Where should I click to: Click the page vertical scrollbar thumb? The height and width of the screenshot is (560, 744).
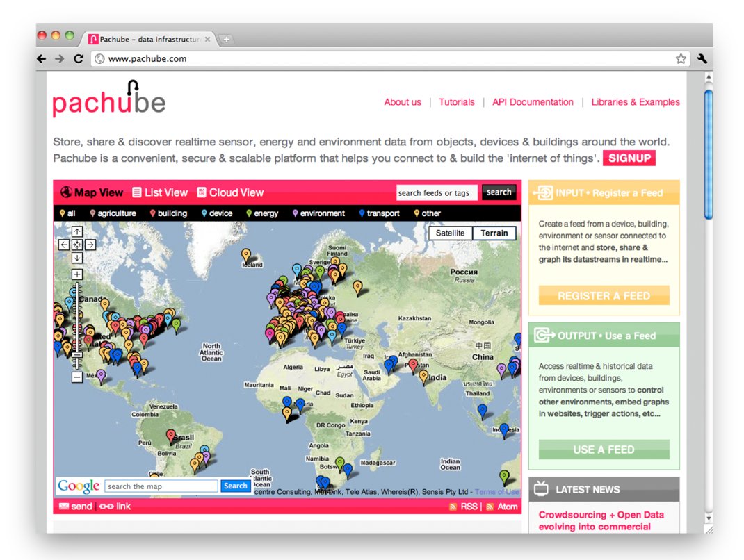[709, 154]
